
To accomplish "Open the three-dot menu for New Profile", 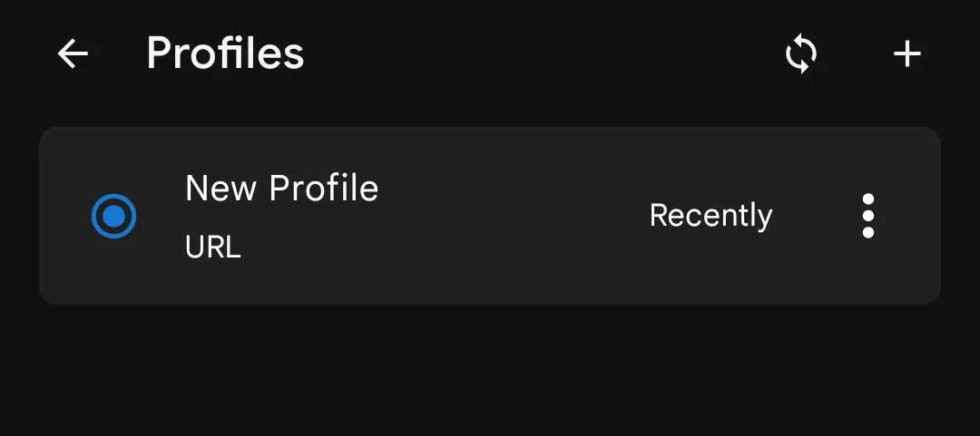I will pos(868,216).
